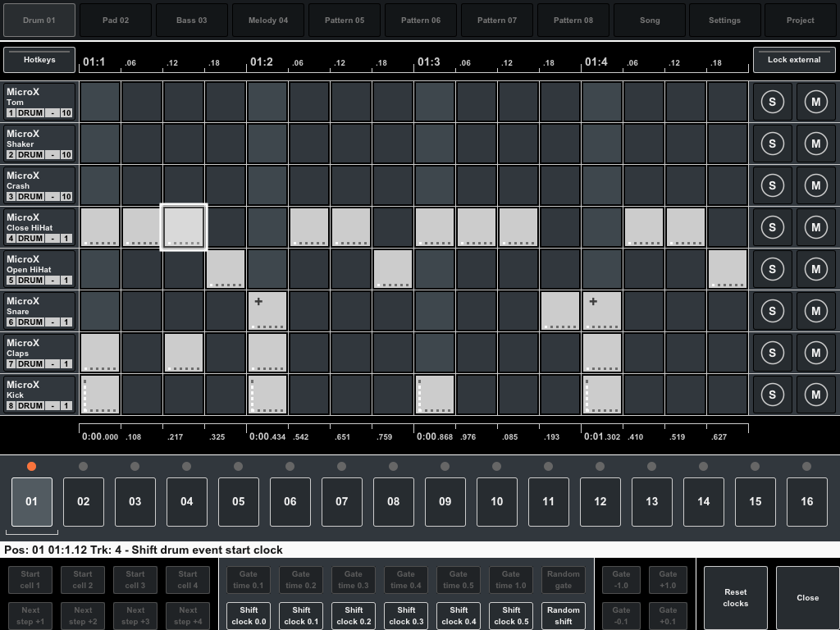Toggle the Snare step at bar 01:2
Image resolution: width=840 pixels, height=630 pixels.
click(x=267, y=311)
